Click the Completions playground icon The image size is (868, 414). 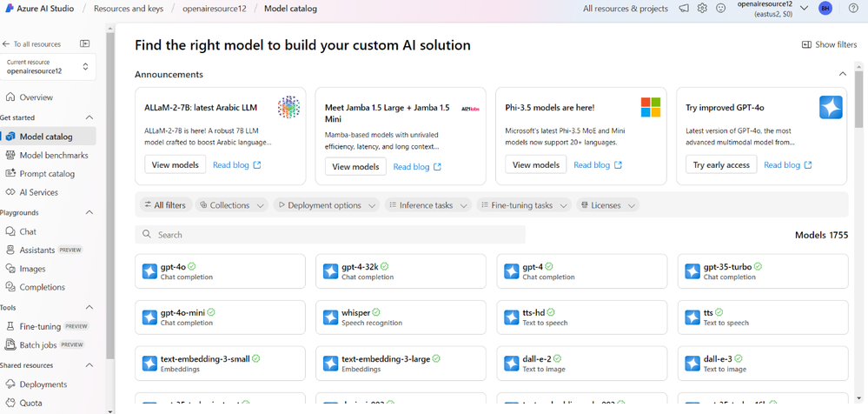[10, 287]
